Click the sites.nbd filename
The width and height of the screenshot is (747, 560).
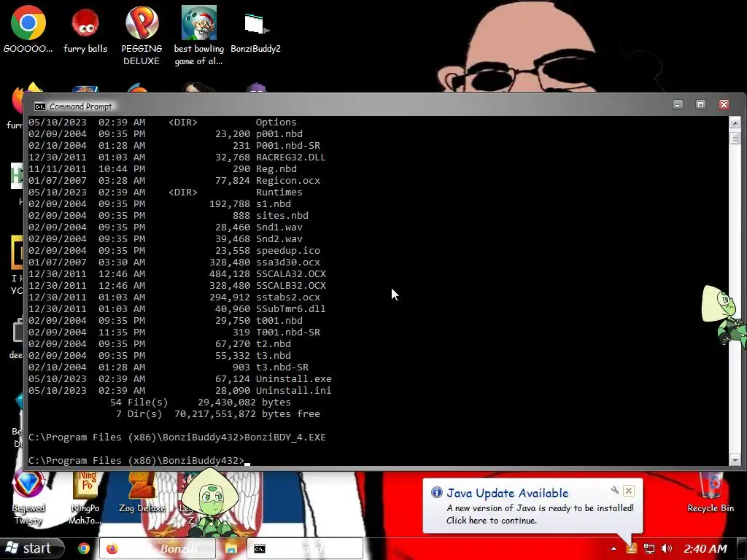point(282,216)
